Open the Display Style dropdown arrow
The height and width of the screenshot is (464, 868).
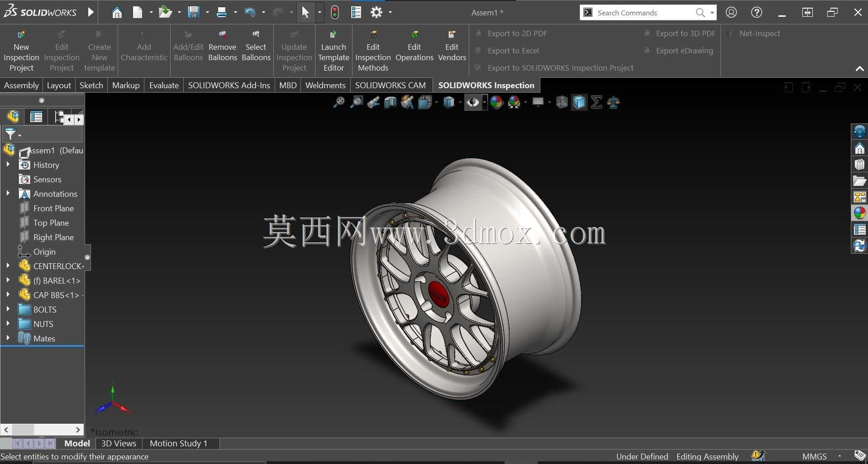click(460, 103)
